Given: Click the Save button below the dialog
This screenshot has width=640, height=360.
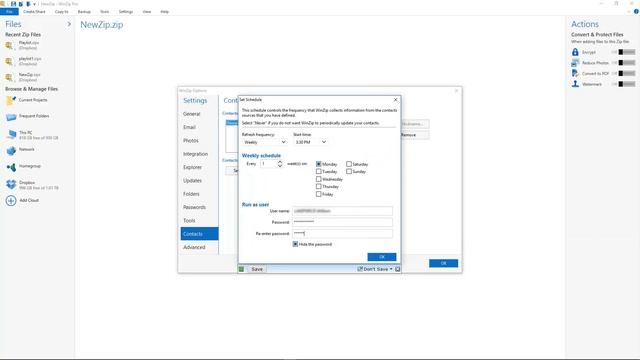Looking at the screenshot, I should (x=257, y=269).
